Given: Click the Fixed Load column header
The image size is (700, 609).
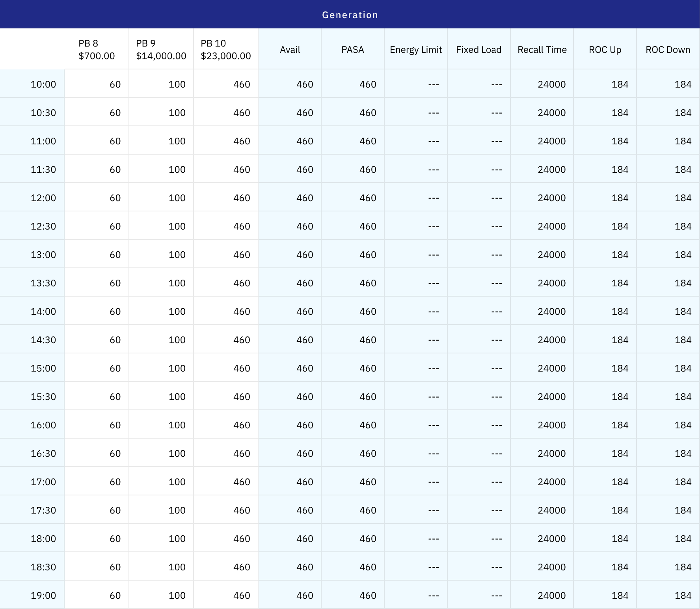Looking at the screenshot, I should (x=478, y=50).
